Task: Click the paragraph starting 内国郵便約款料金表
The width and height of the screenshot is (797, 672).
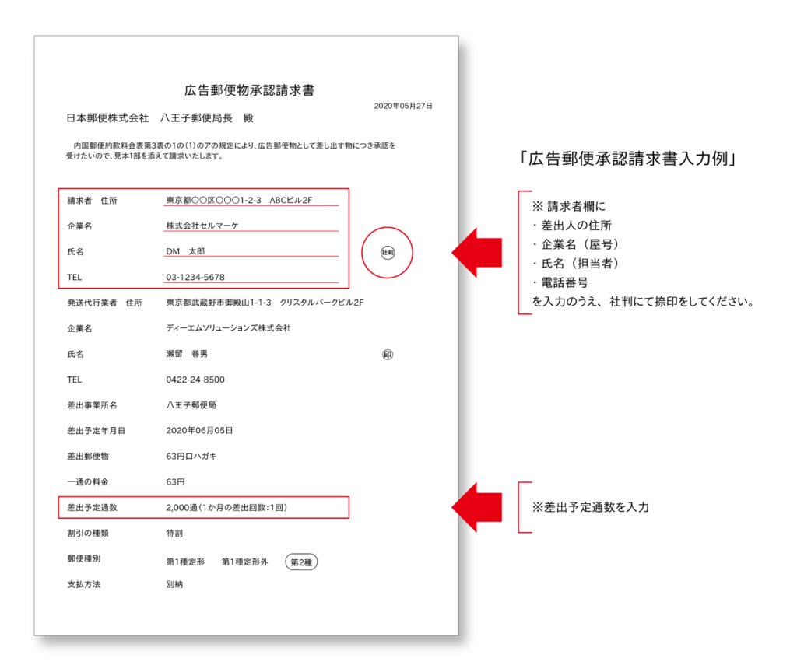Action: [x=230, y=150]
